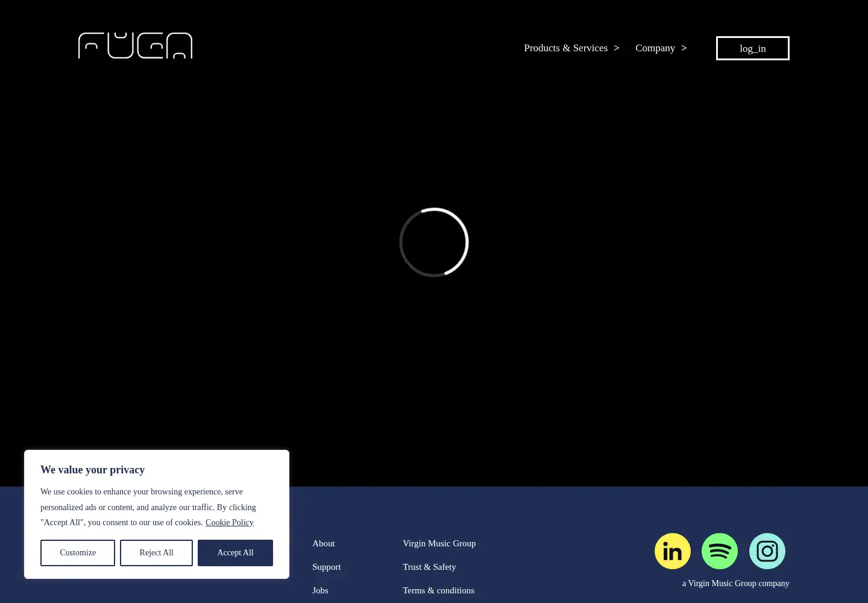
Task: Open the Trust & Safety footer link
Action: (429, 567)
